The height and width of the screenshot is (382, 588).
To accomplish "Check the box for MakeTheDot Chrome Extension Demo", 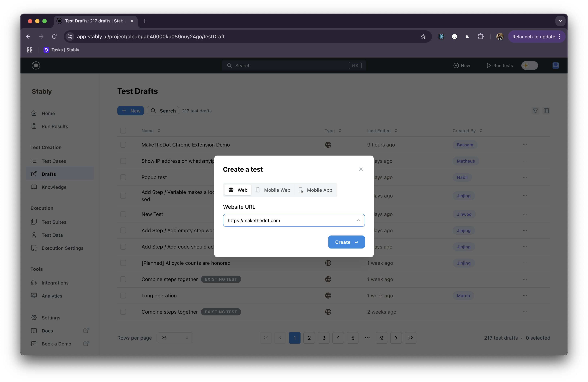I will [123, 145].
